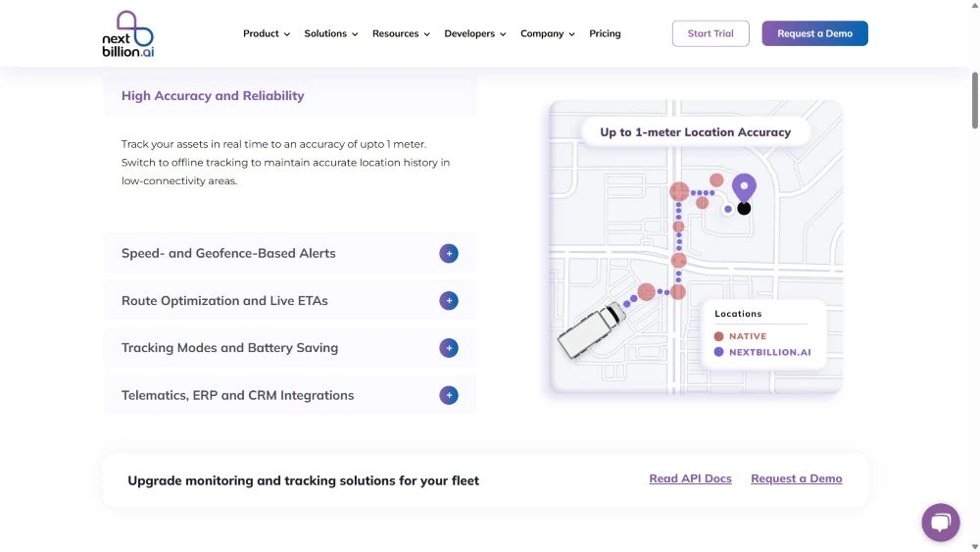
Task: Expand Speed- and Geofence-Based Alerts plus icon
Action: tap(449, 253)
